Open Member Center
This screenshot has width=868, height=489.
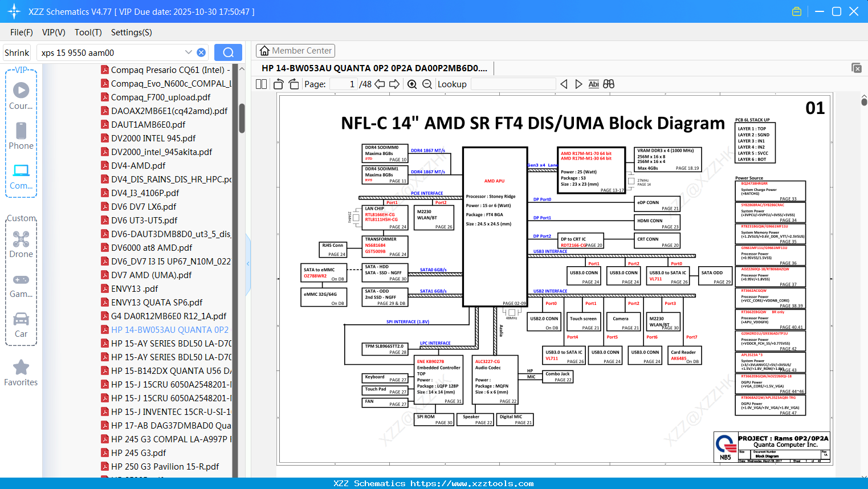(x=295, y=51)
